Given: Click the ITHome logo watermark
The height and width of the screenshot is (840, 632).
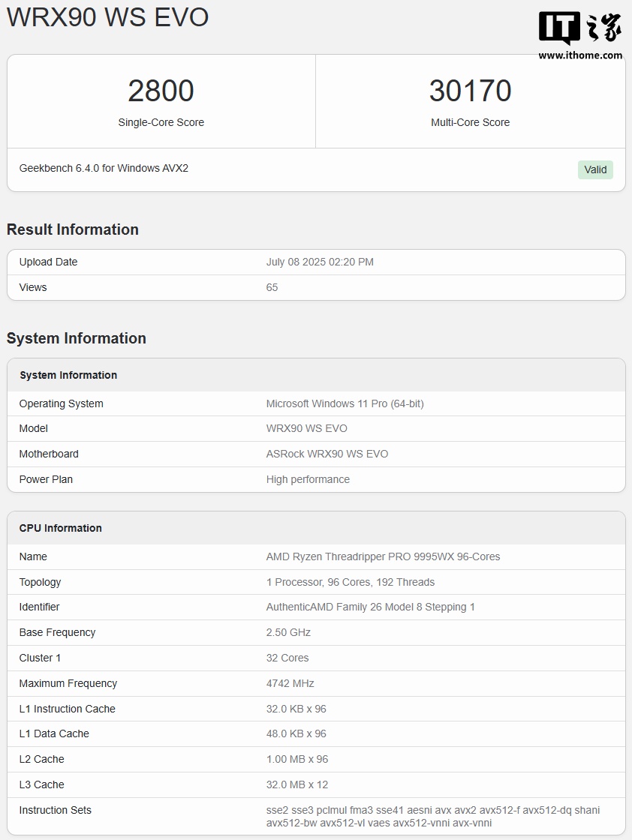Looking at the screenshot, I should click(579, 28).
